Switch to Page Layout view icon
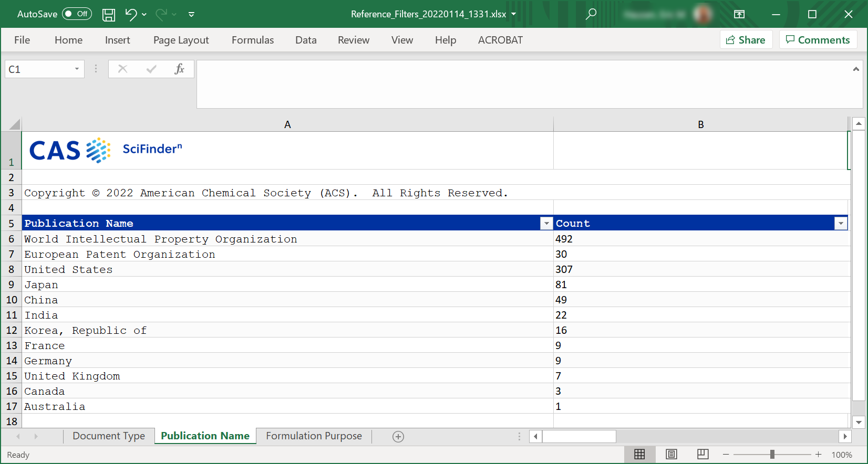The image size is (868, 464). (671, 455)
